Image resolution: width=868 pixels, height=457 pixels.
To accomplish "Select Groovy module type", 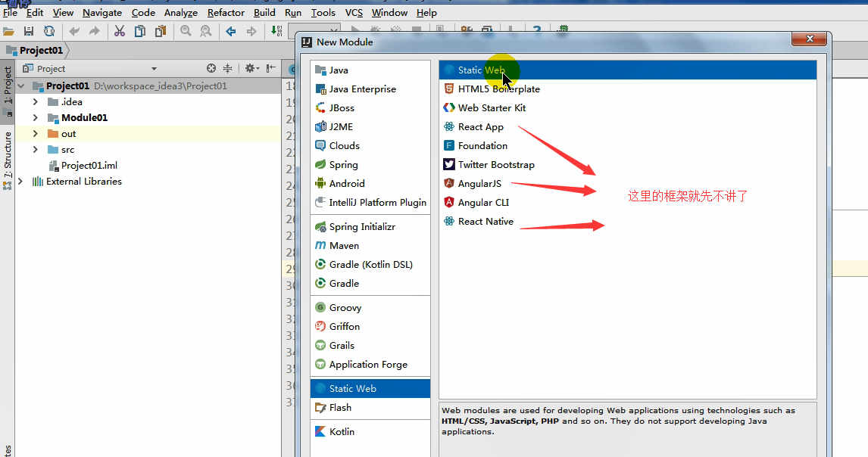I will [370, 308].
